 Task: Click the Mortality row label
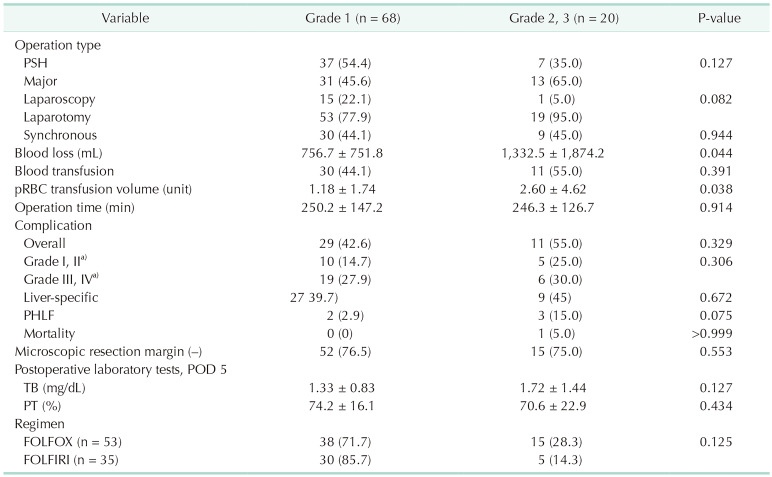49,333
